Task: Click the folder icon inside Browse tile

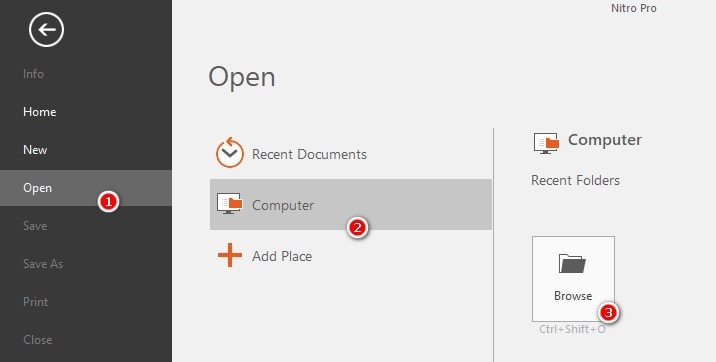Action: [x=572, y=263]
